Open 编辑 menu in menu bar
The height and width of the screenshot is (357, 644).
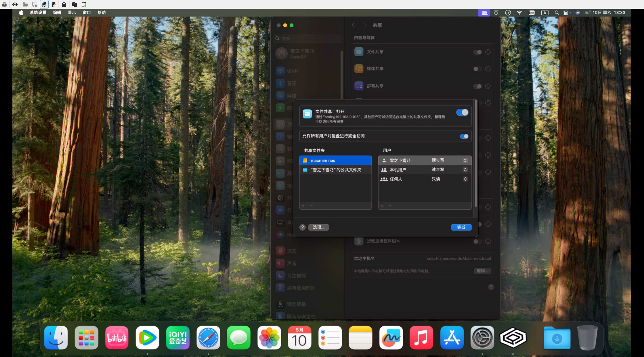pos(57,13)
